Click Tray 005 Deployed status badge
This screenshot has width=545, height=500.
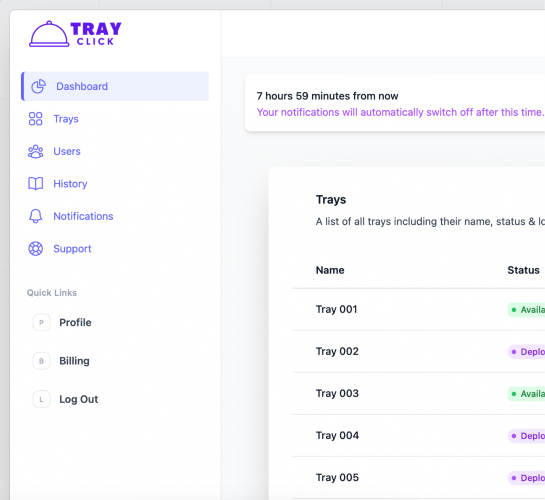[526, 478]
